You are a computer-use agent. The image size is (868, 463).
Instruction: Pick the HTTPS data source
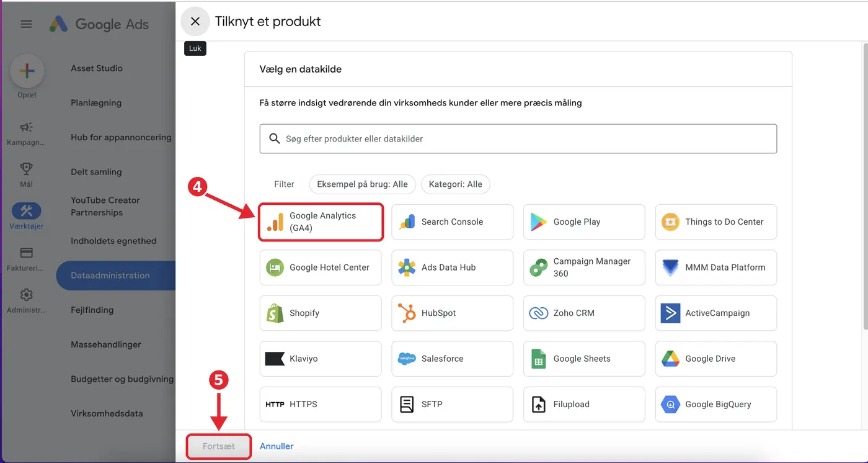(x=321, y=404)
